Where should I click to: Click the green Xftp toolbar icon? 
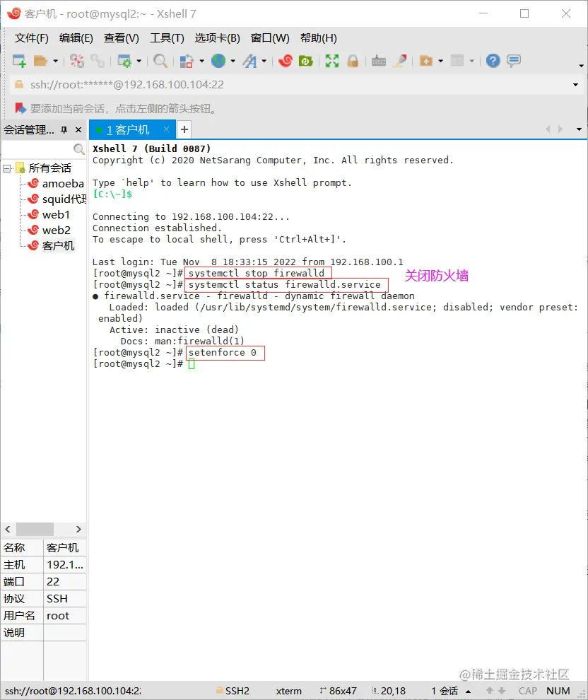click(306, 61)
